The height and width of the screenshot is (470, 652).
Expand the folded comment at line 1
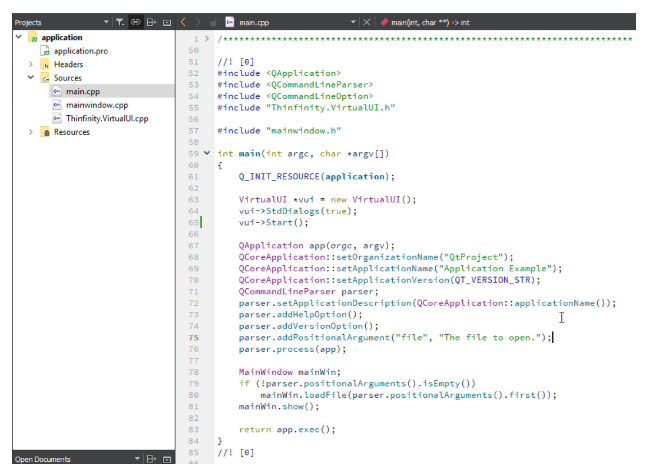pyautogui.click(x=207, y=39)
